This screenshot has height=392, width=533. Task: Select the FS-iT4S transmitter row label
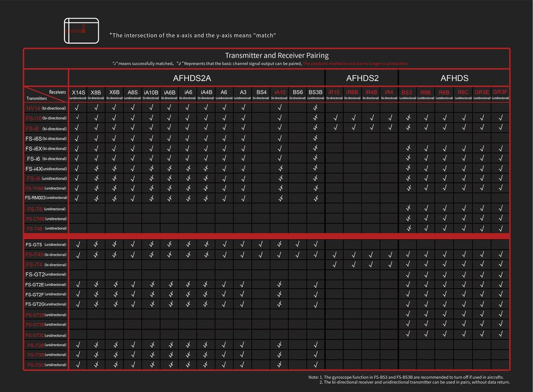(46, 255)
